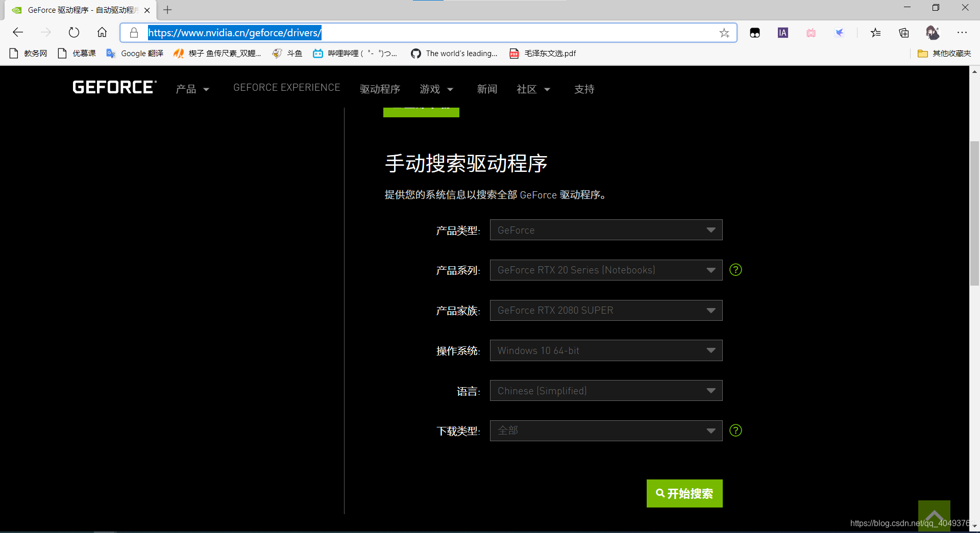Open the Google 翻译 bookmark

pyautogui.click(x=135, y=54)
